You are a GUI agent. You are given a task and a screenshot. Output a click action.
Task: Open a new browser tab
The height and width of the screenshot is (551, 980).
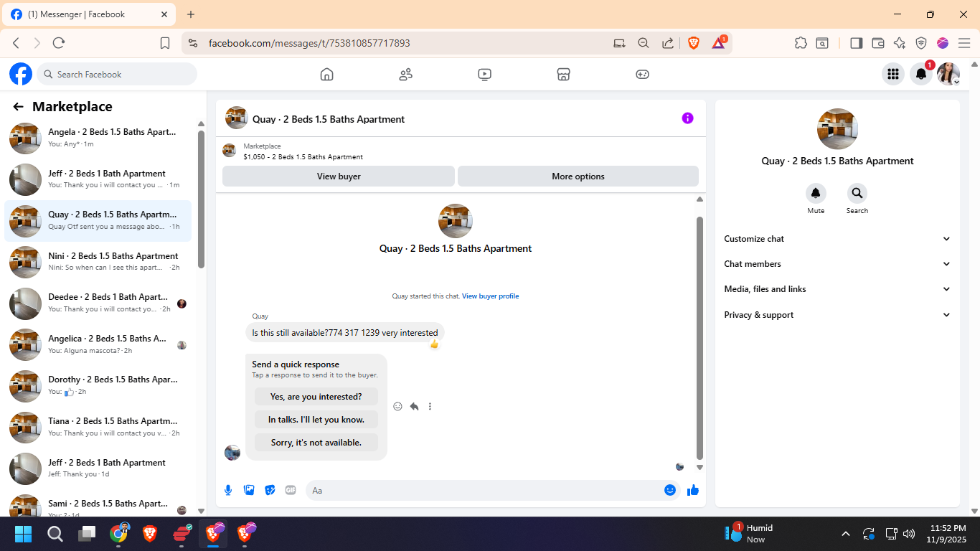tap(191, 14)
